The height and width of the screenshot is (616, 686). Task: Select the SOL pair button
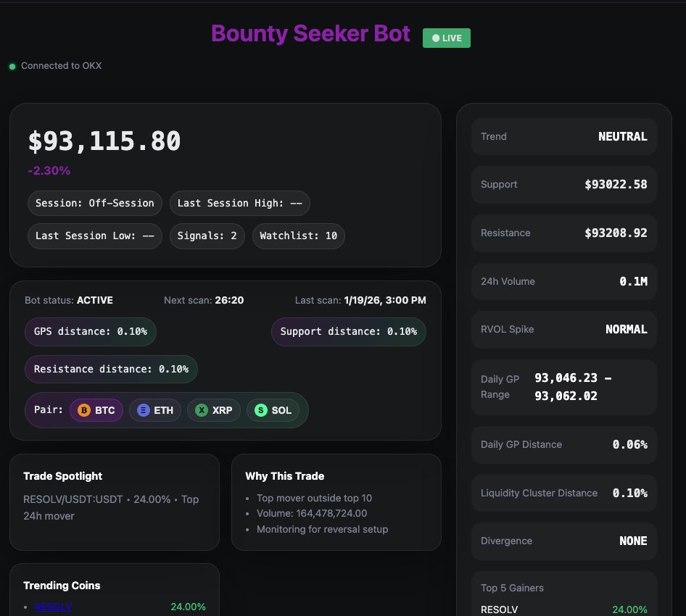[273, 410]
